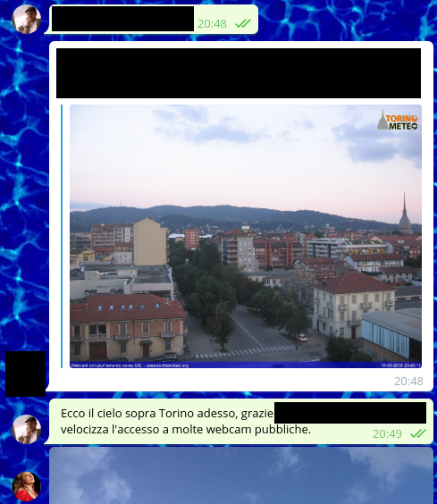Click the blacked-out avatar beside webcam message
The width and height of the screenshot is (437, 504).
click(x=25, y=374)
